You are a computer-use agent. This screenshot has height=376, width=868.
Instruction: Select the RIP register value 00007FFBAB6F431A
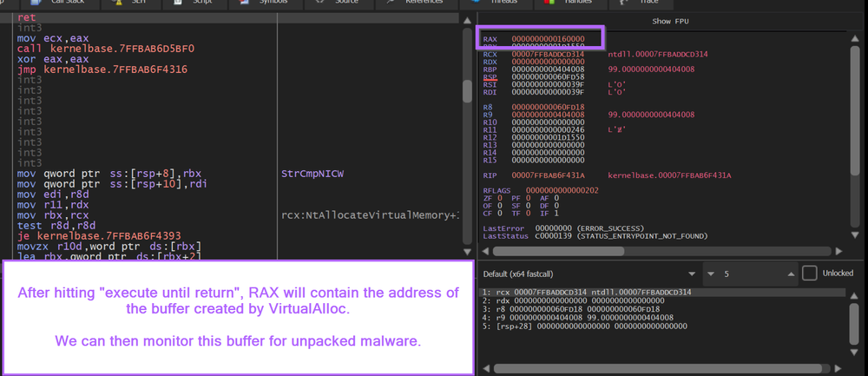pyautogui.click(x=548, y=175)
